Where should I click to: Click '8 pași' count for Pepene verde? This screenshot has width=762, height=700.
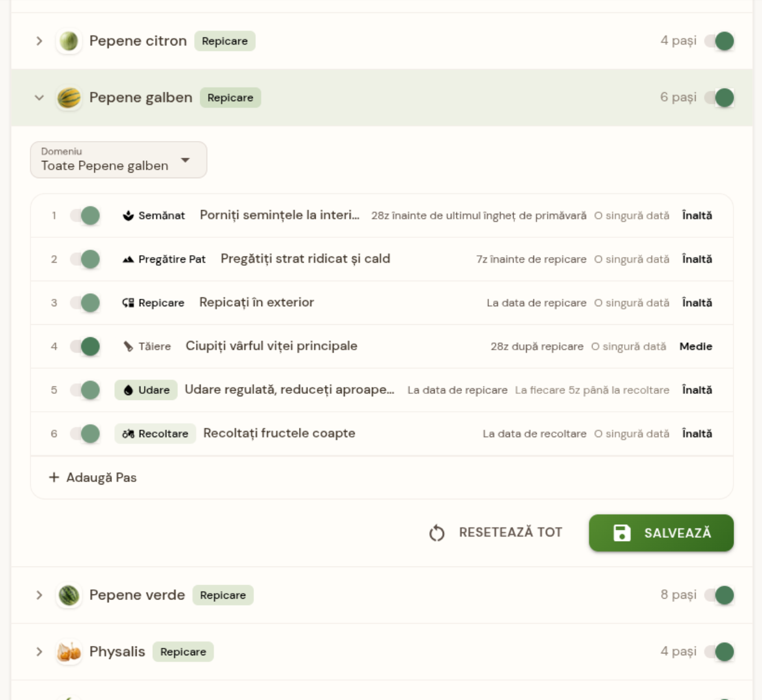point(678,594)
